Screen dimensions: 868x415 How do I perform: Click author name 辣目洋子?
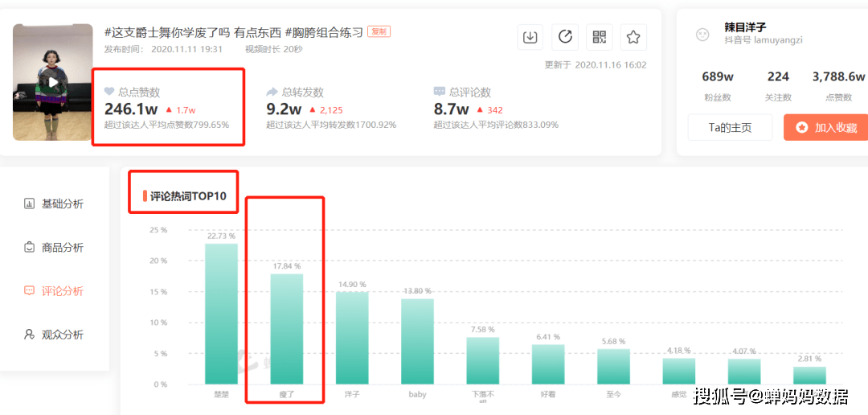[745, 27]
